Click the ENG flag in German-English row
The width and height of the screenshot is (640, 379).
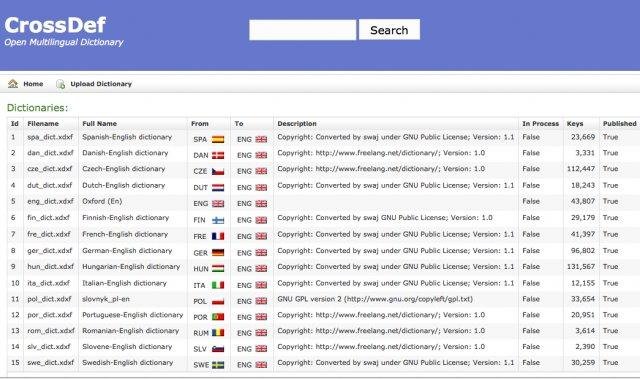tap(261, 253)
